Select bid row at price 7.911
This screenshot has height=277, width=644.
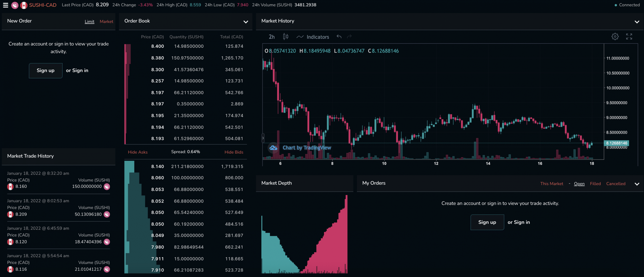point(186,259)
